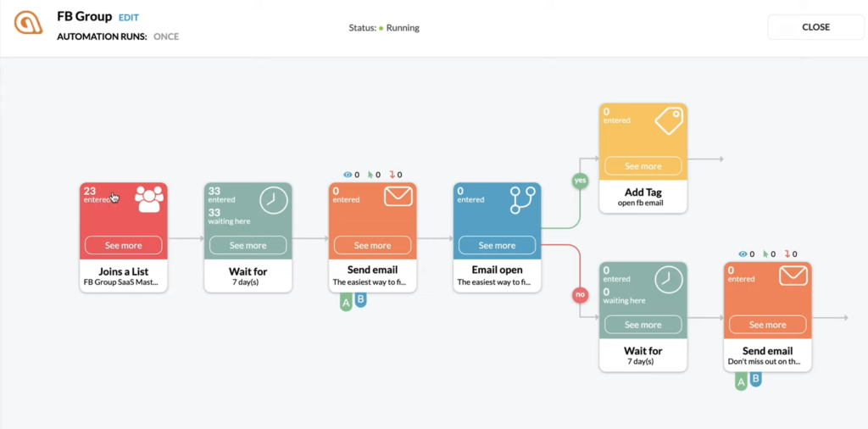Click the app logo in top-left corner
The width and height of the screenshot is (868, 429).
[29, 25]
